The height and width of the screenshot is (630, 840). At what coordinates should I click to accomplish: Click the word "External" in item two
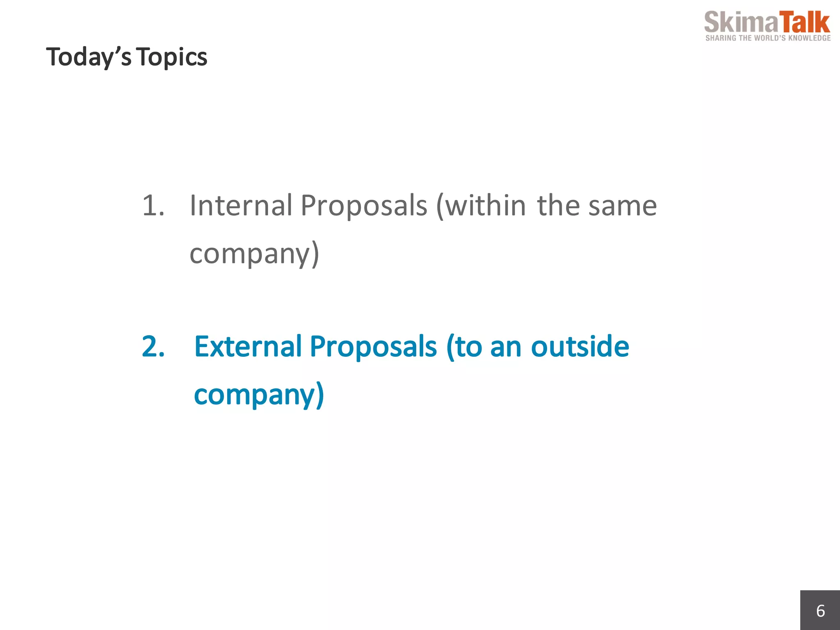click(248, 347)
